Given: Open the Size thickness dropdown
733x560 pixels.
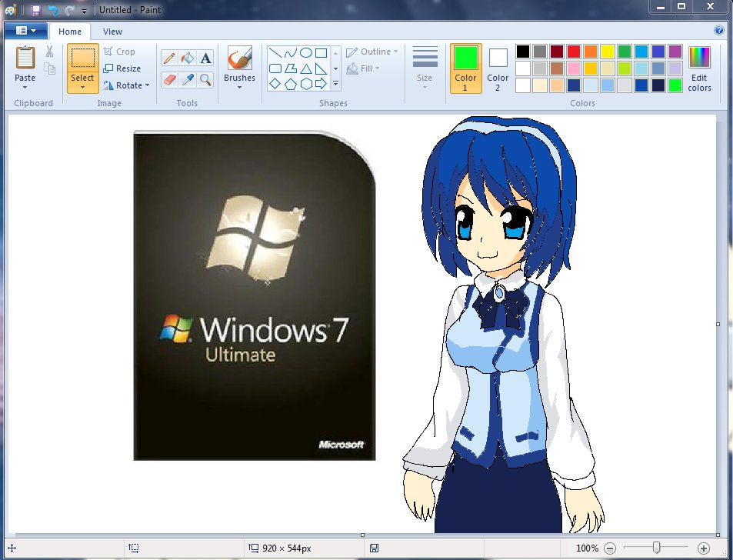Looking at the screenshot, I should pos(425,68).
